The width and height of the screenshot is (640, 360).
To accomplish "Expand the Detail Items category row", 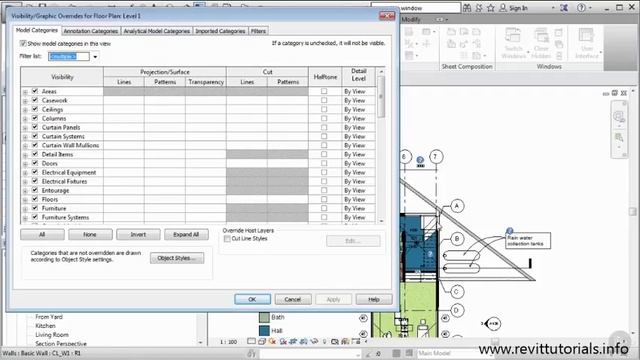I will (25, 155).
